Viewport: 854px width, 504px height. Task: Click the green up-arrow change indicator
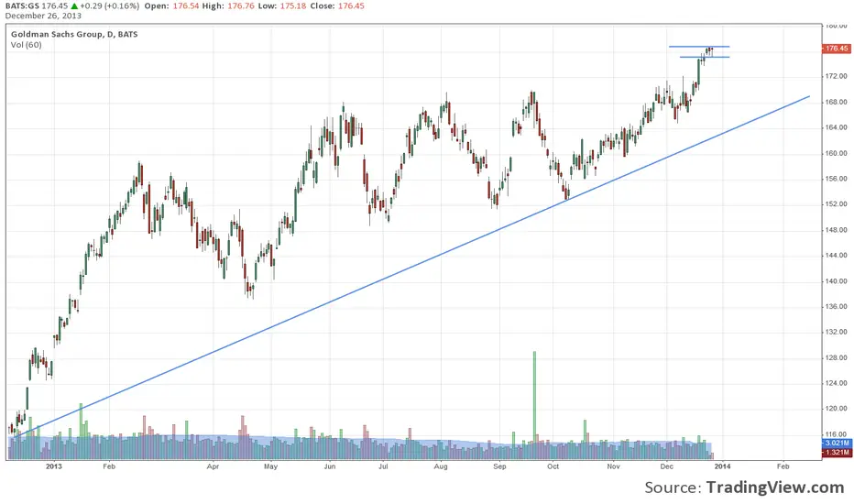click(74, 6)
